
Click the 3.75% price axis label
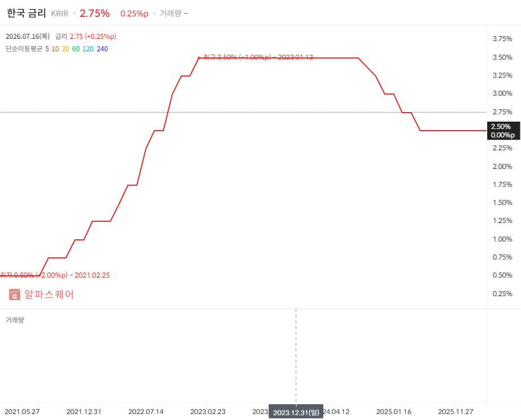502,39
